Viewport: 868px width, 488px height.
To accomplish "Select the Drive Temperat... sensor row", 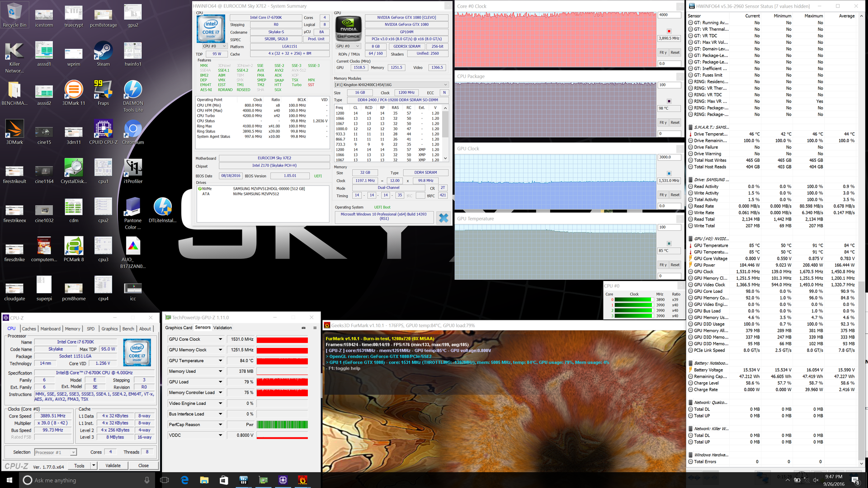I will coord(772,134).
